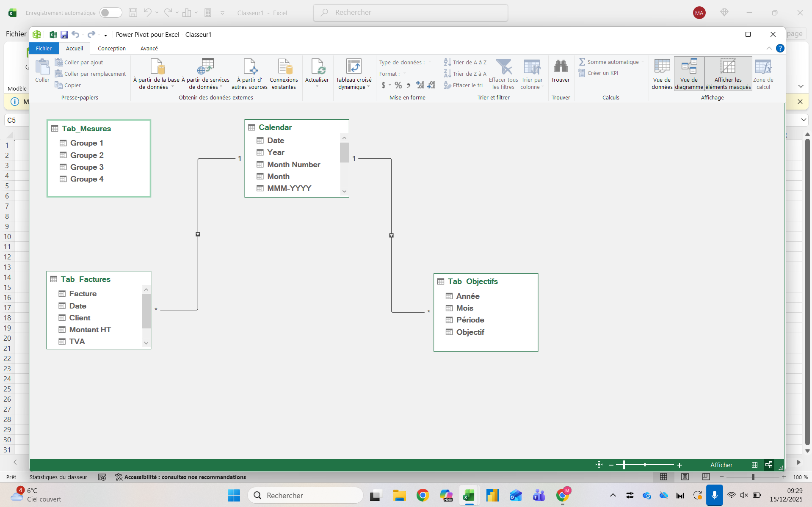Select the Accueil tab

tap(75, 48)
